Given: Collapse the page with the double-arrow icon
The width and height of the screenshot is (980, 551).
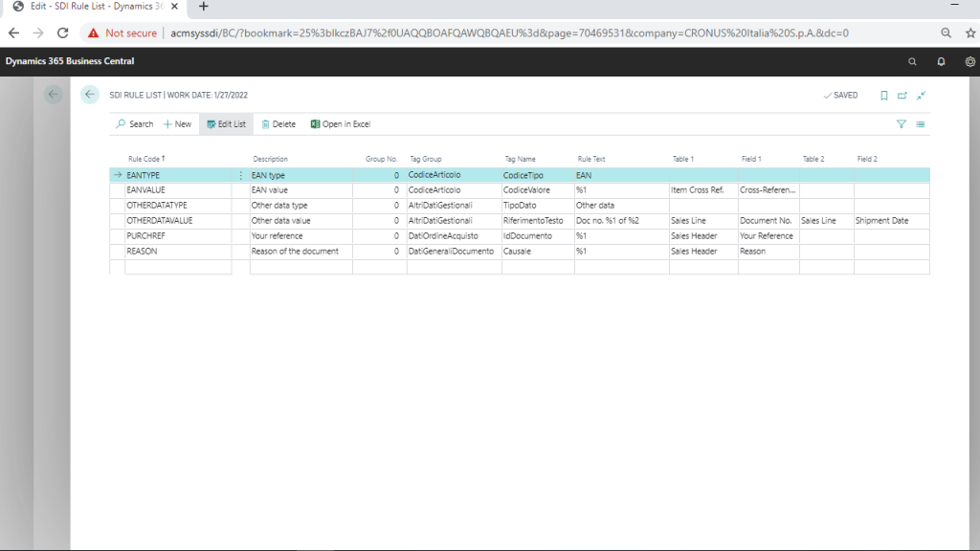Looking at the screenshot, I should click(x=922, y=96).
